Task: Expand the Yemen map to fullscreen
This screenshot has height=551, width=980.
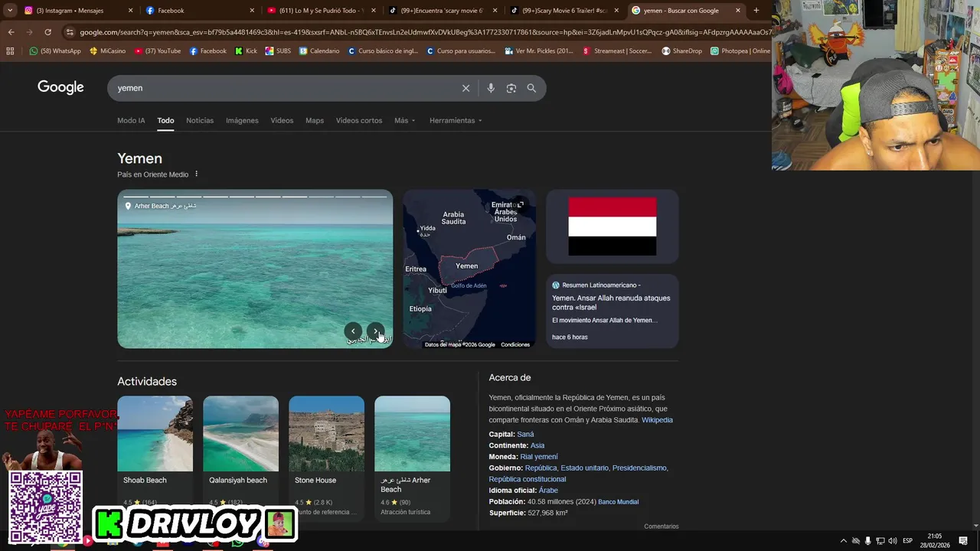Action: point(521,204)
